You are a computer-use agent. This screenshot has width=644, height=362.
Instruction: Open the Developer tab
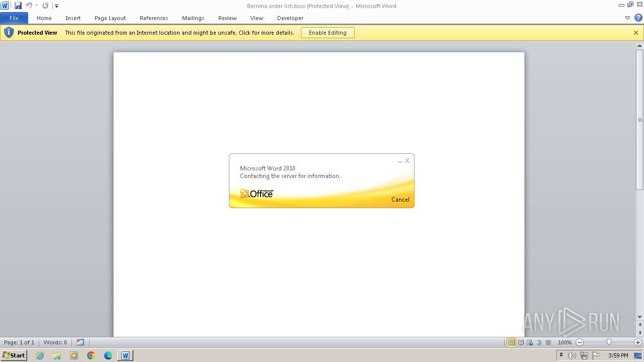coord(290,18)
